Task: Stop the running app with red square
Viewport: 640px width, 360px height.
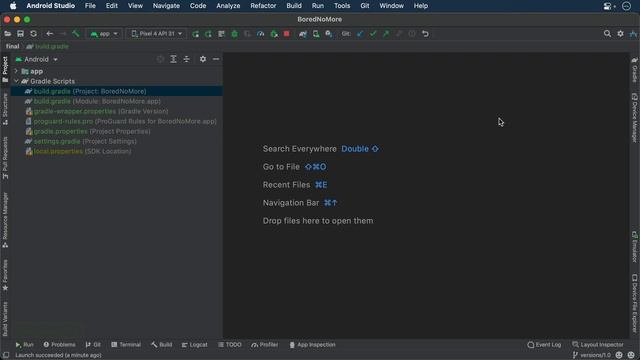Action: coord(287,34)
